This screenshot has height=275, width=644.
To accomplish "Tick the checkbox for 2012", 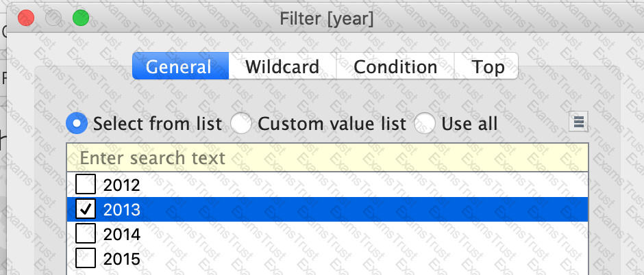I will tap(86, 185).
